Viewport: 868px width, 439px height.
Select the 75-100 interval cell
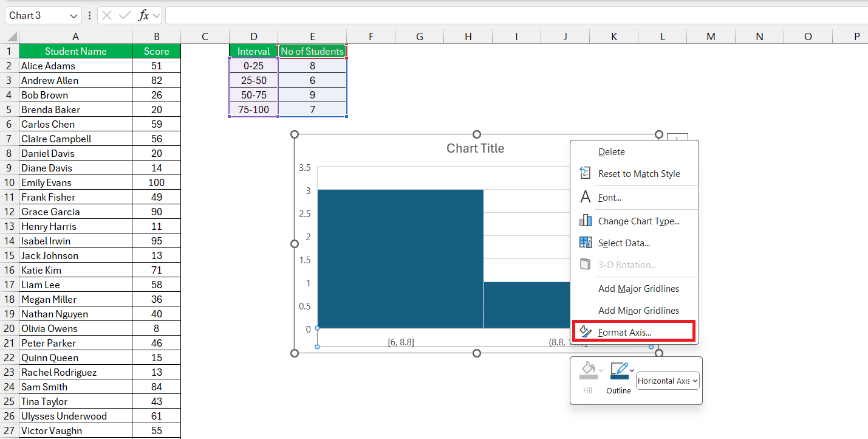254,109
